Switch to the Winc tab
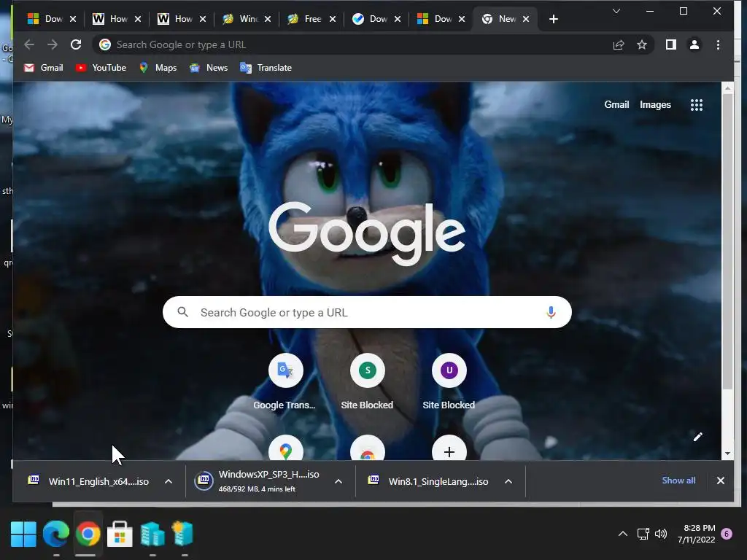This screenshot has height=560, width=747. pyautogui.click(x=247, y=19)
